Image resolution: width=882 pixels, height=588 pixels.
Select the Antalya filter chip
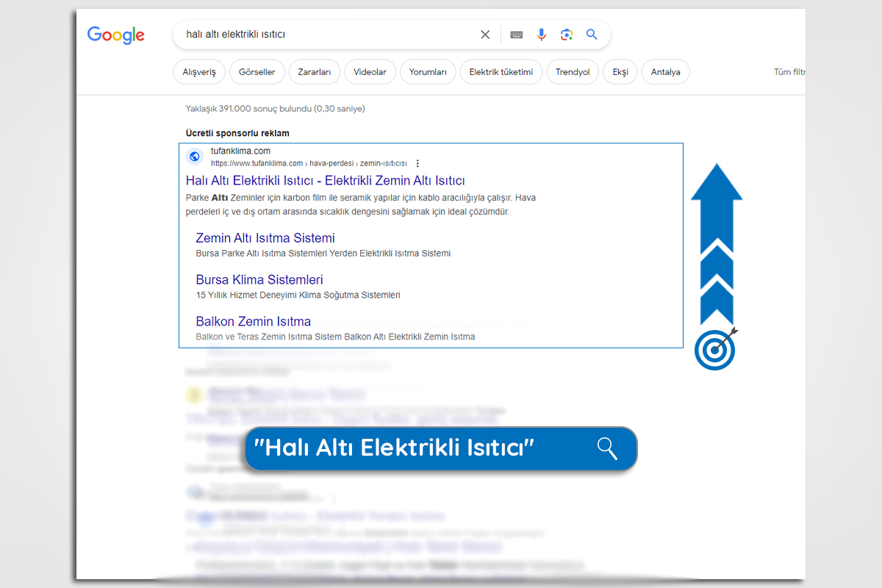[666, 72]
